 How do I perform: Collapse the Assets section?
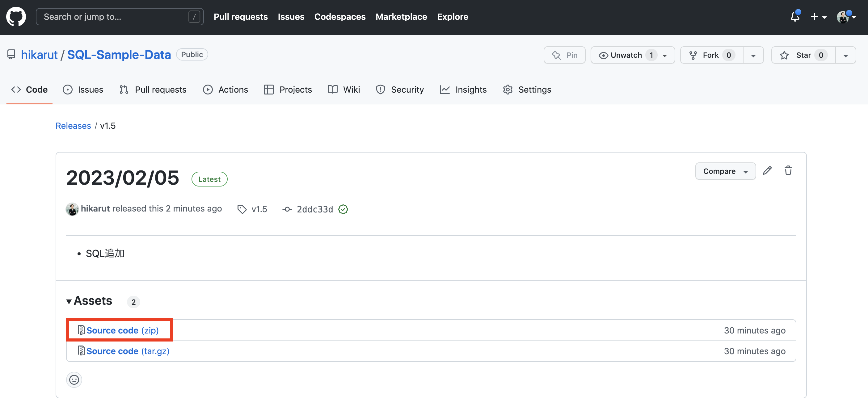pos(89,301)
